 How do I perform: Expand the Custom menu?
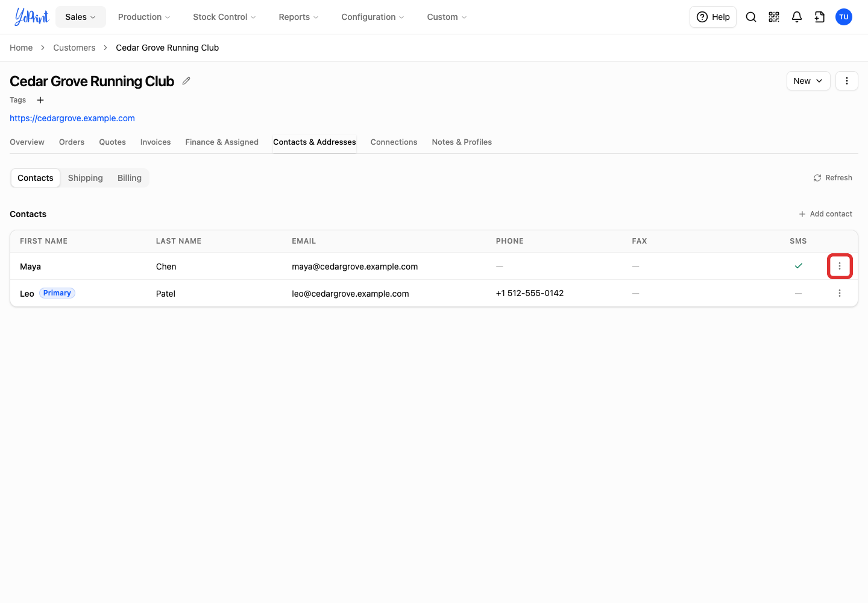(447, 17)
